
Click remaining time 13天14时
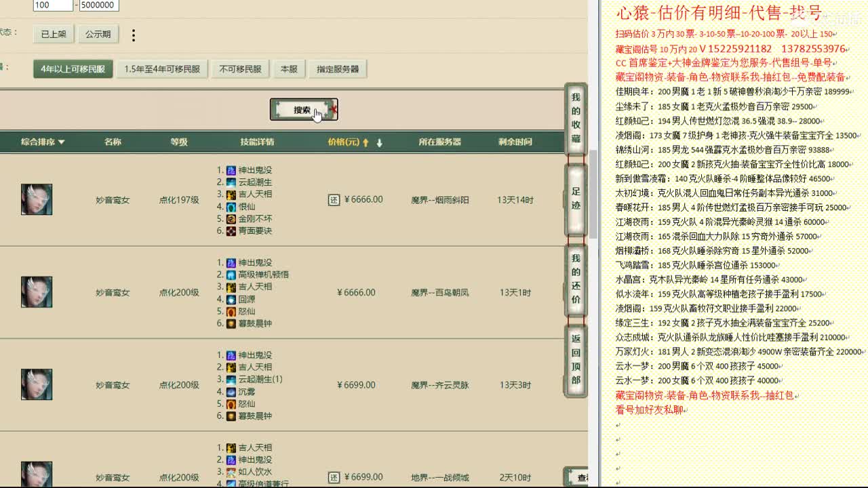click(515, 200)
